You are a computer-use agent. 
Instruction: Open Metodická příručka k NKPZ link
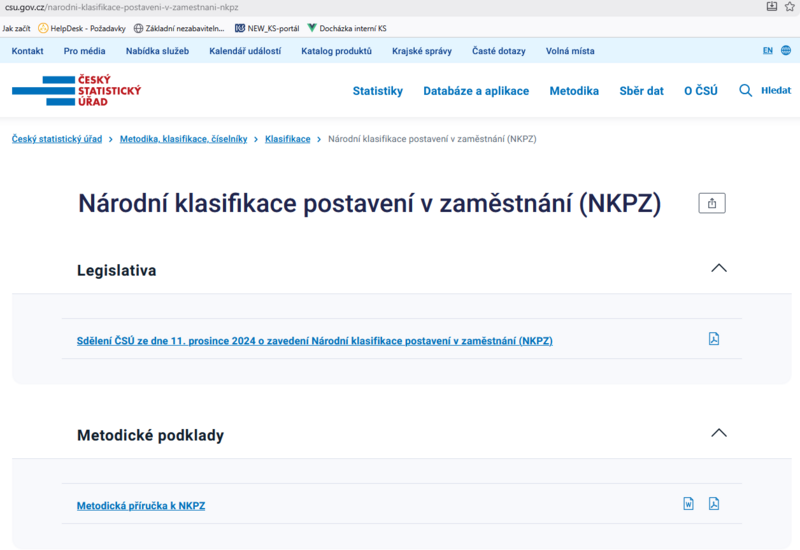click(141, 506)
